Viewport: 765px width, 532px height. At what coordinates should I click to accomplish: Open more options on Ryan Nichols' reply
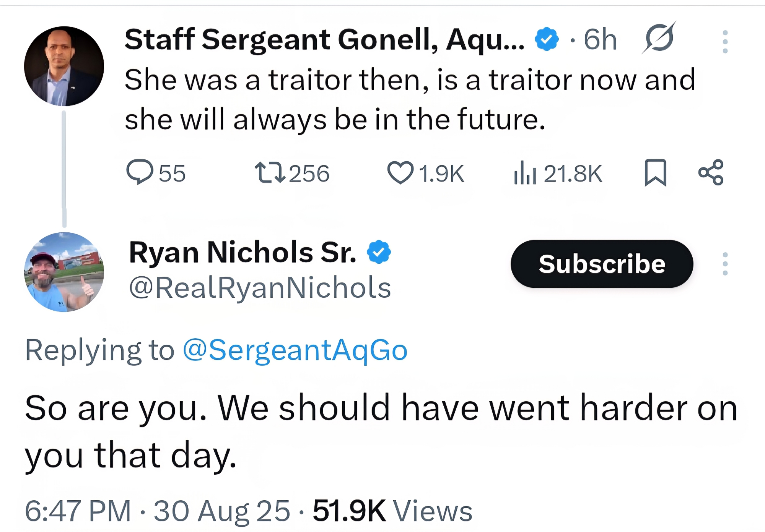click(725, 264)
